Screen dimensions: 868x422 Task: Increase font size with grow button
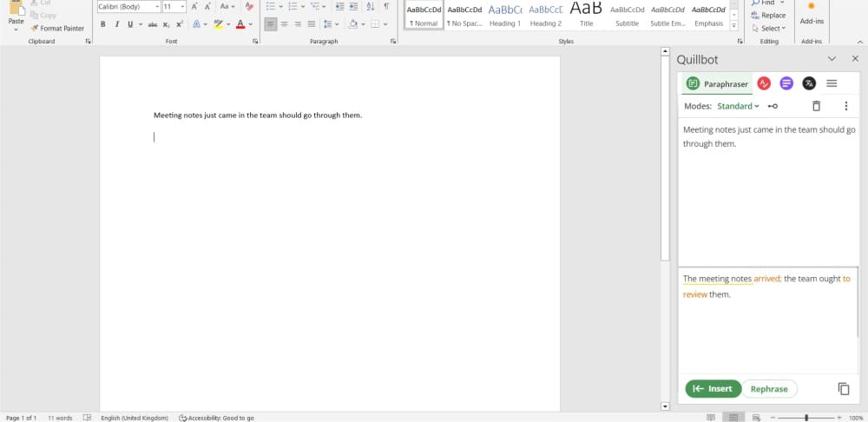point(194,7)
